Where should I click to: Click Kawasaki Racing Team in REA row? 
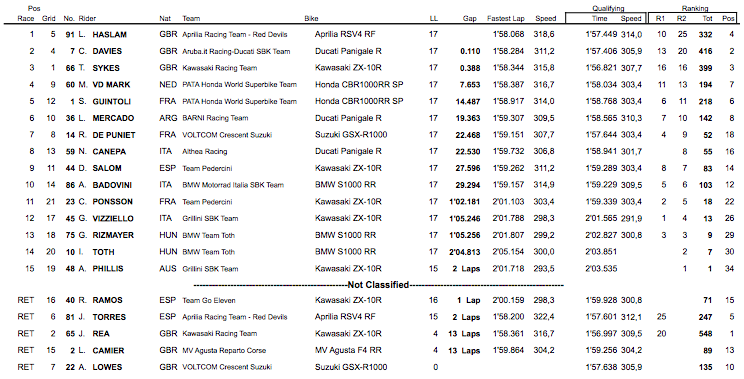220,334
